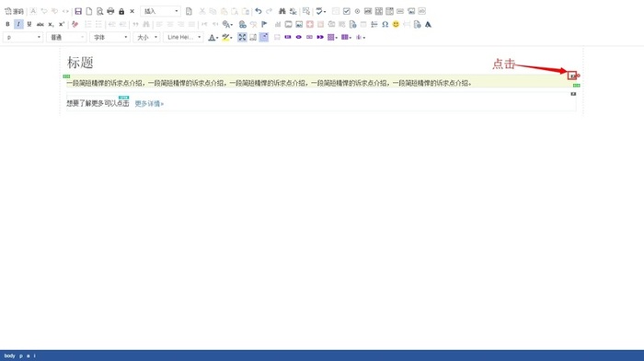
Task: Insert a radio button form element
Action: tap(357, 11)
